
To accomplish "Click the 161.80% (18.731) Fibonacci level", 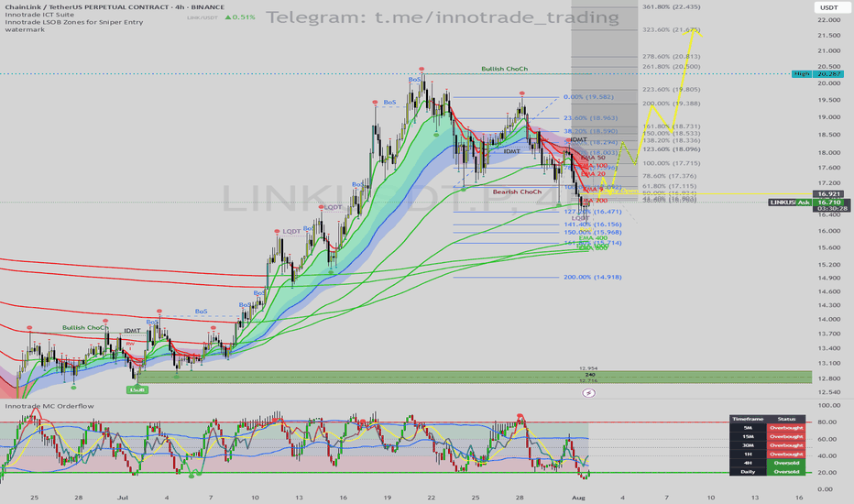I will [671, 126].
